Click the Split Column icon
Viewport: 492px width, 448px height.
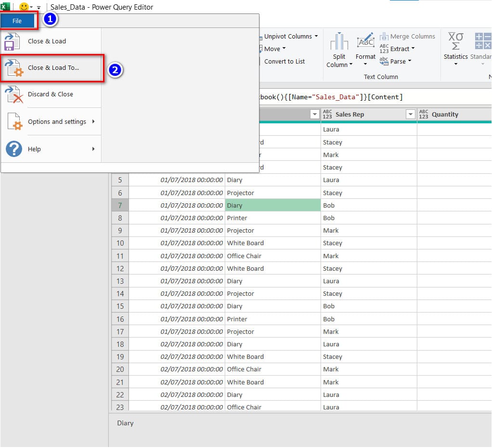(x=339, y=42)
